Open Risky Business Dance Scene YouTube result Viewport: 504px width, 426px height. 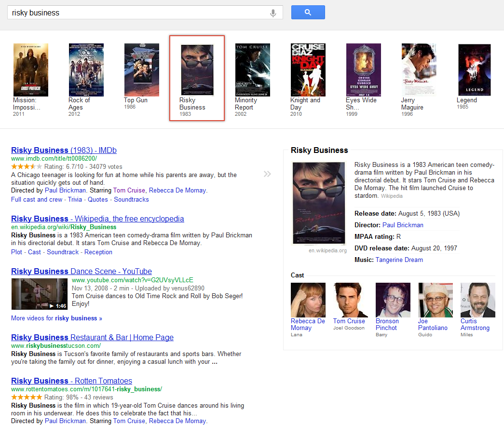82,271
